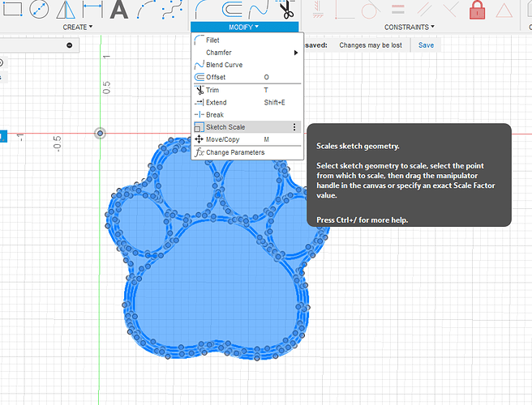This screenshot has width=532, height=405.
Task: Select the Fix/Unfix padlock constraint
Action: pos(477,10)
